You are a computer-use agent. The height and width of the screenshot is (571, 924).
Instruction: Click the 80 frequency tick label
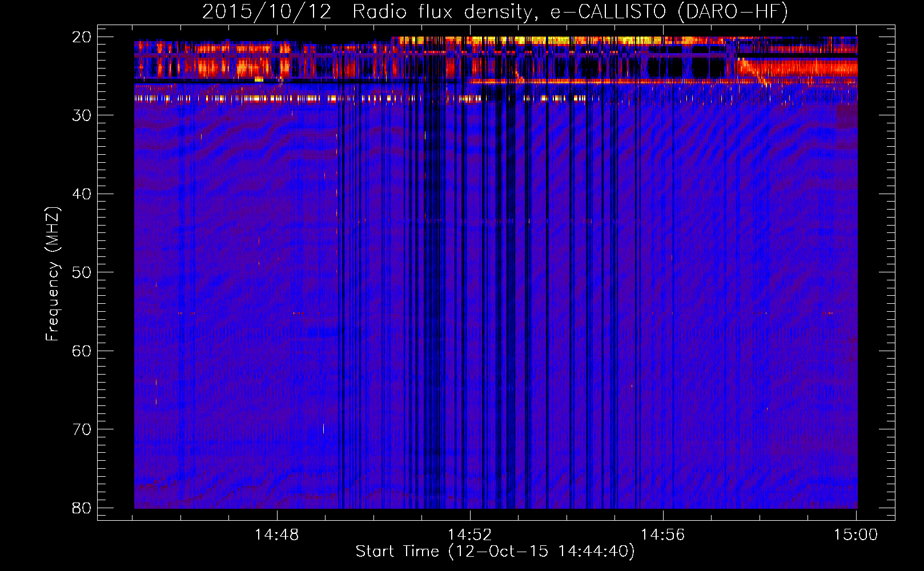(x=82, y=508)
